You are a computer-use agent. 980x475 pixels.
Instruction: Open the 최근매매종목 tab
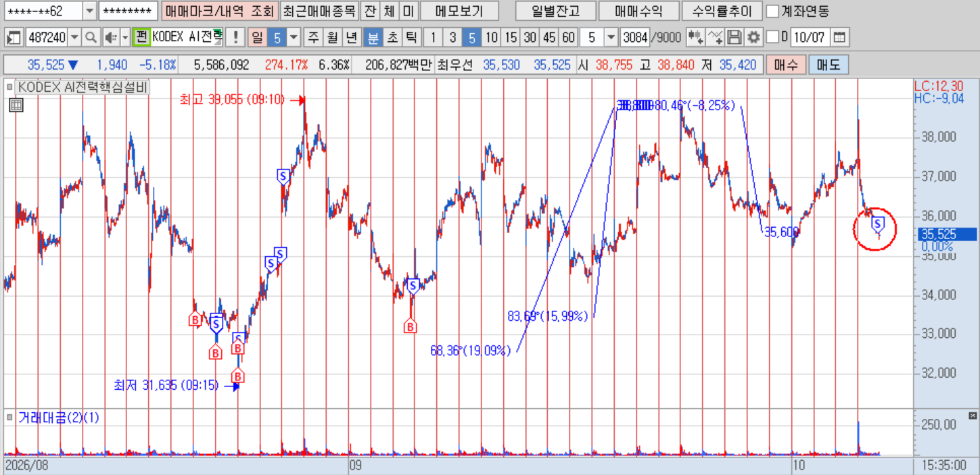click(x=318, y=11)
